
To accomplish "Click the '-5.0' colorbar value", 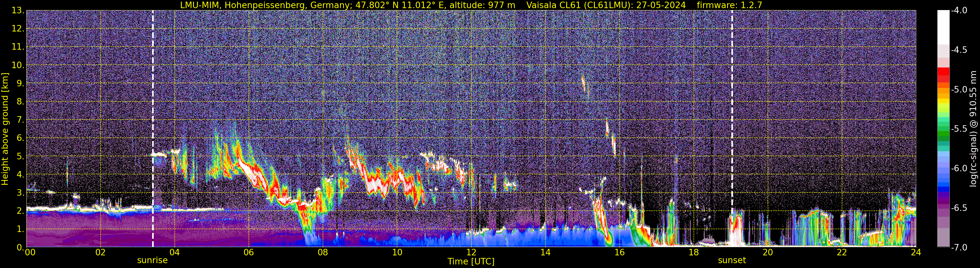I will (959, 90).
